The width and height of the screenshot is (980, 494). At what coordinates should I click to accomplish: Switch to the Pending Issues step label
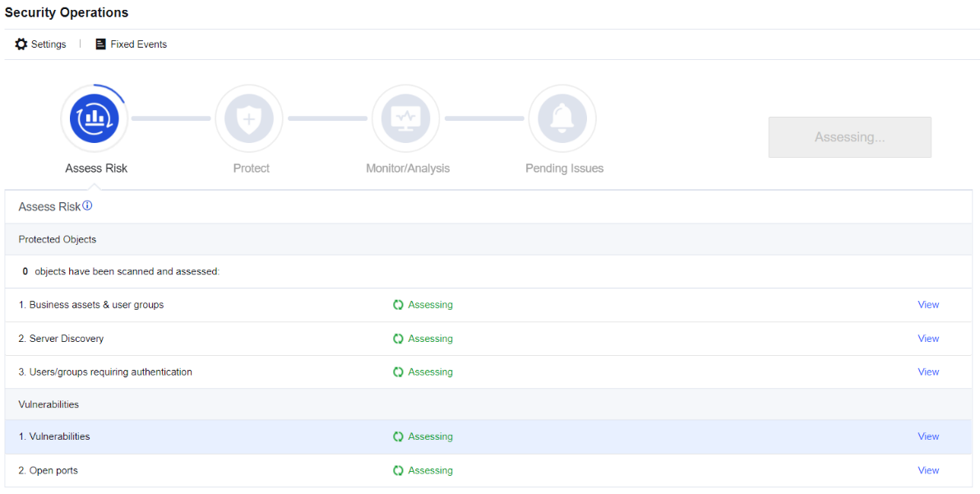pos(564,169)
